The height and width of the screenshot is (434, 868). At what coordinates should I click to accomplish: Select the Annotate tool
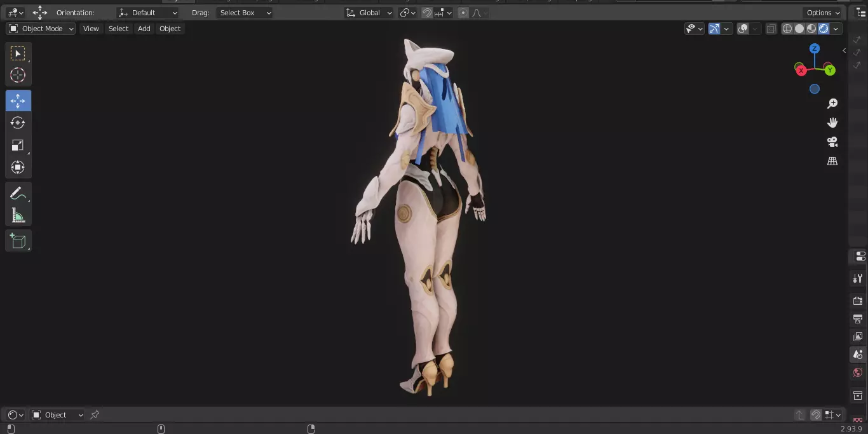[18, 193]
